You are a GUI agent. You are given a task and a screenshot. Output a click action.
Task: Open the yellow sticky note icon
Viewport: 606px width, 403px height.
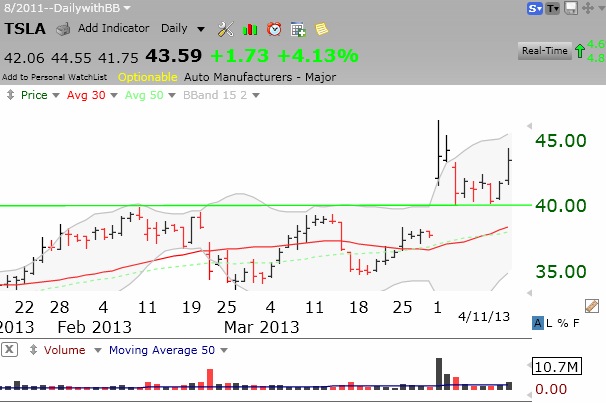point(322,29)
